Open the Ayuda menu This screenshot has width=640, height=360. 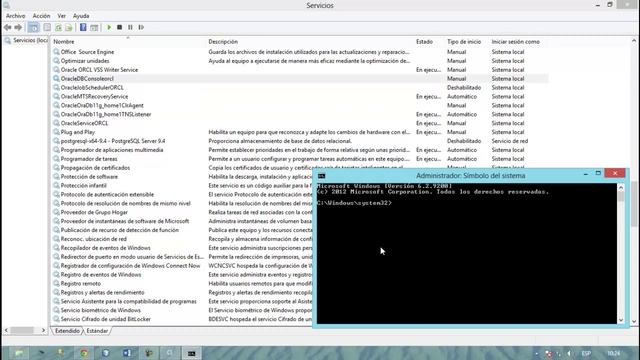(81, 16)
